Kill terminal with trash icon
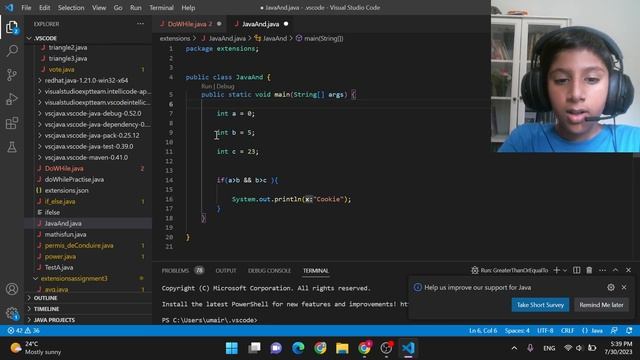The width and height of the screenshot is (640, 360). (x=589, y=270)
